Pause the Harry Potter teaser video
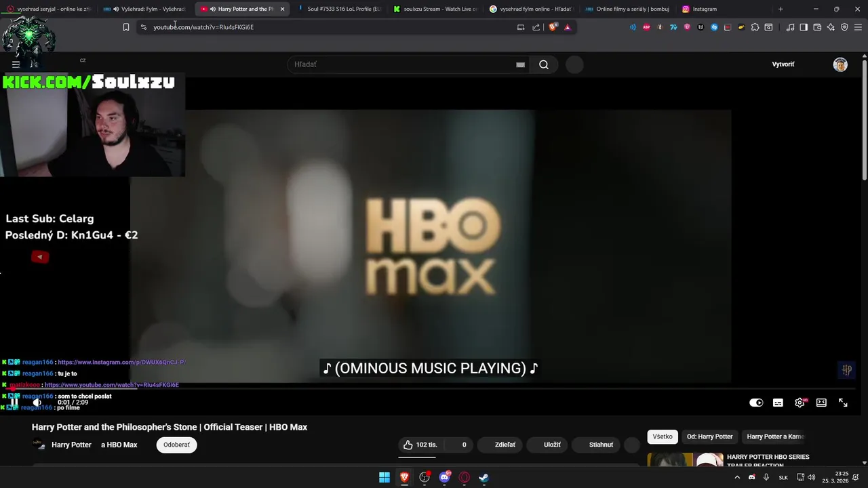 (14, 403)
